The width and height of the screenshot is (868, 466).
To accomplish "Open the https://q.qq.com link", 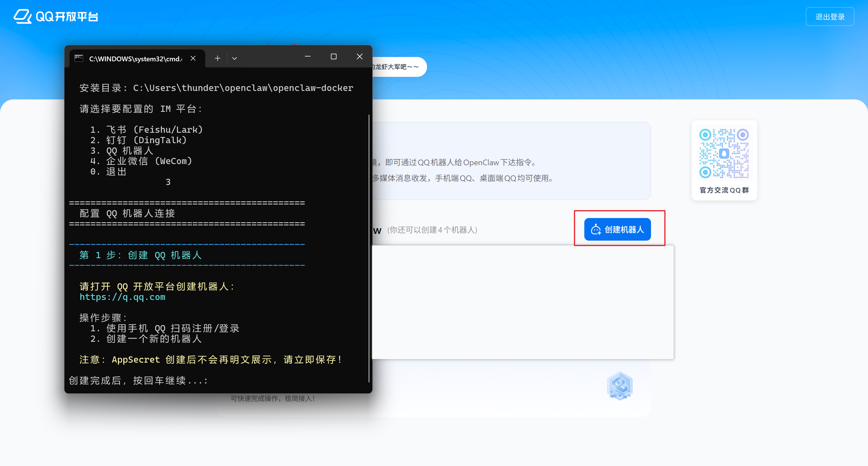I will (122, 297).
